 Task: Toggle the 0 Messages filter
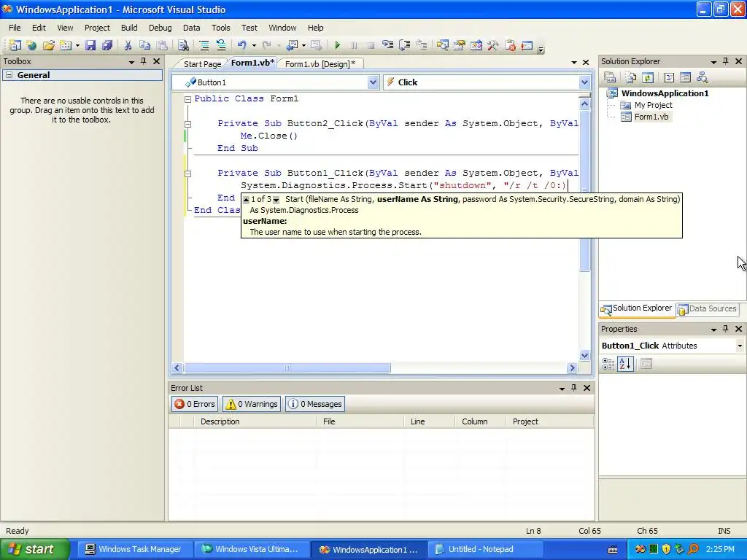click(x=315, y=404)
